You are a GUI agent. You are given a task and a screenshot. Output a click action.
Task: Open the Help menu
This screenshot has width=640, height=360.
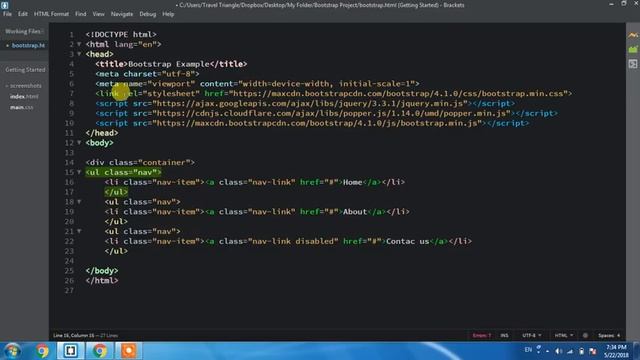click(x=168, y=14)
